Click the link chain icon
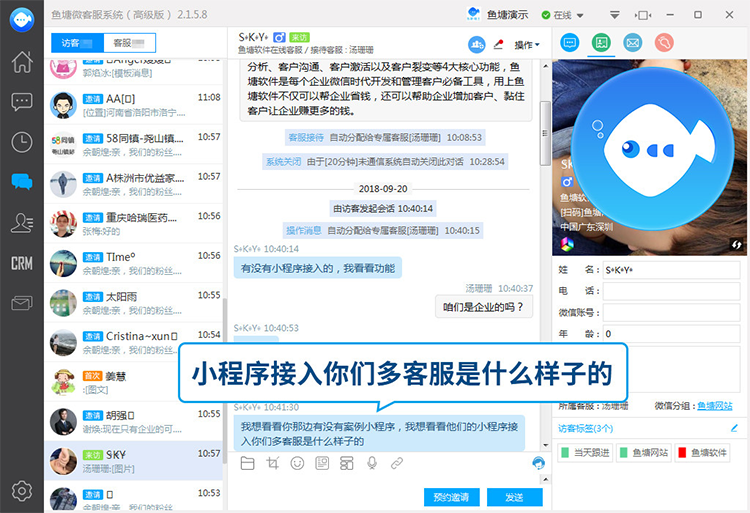 tap(397, 463)
